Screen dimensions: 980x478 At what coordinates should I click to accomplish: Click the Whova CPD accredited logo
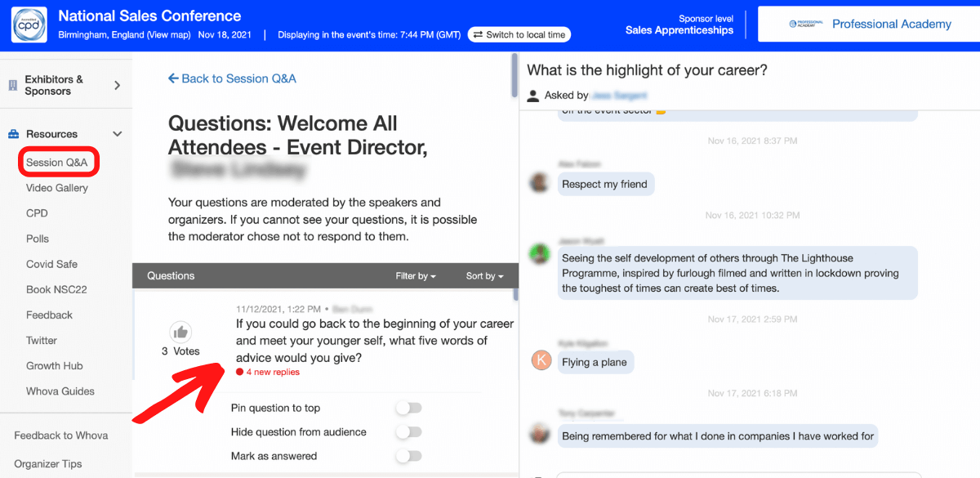click(29, 24)
